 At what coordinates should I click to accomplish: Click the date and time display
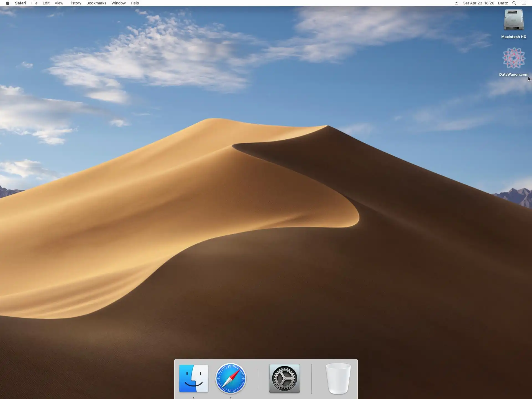click(x=479, y=3)
